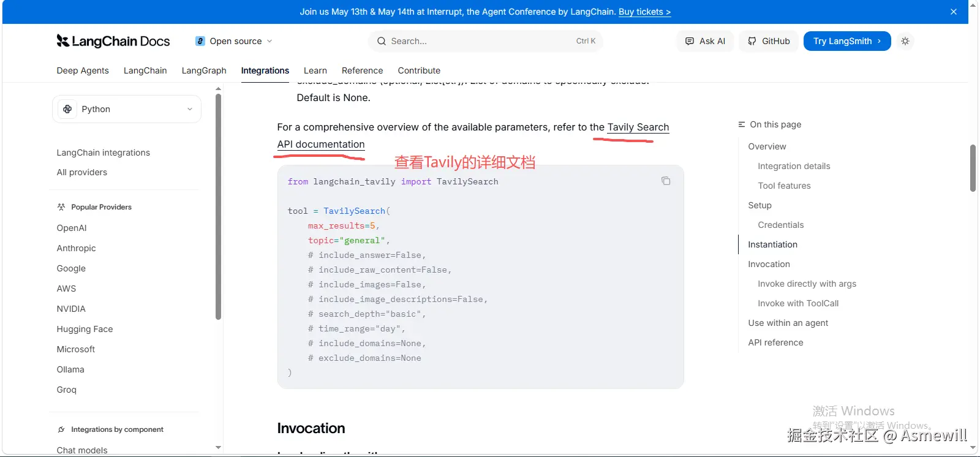
Task: Open the Hugging Face provider page
Action: 85,329
